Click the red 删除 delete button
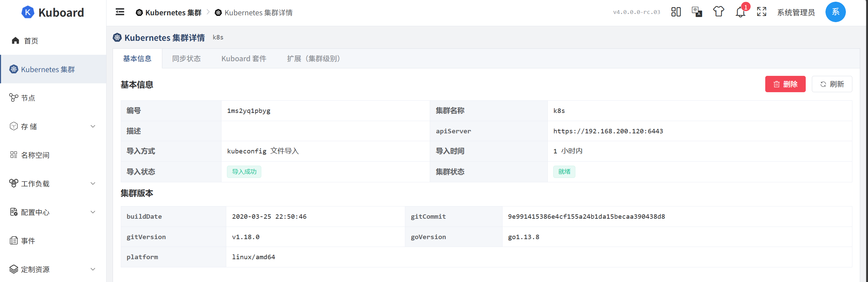 click(785, 84)
